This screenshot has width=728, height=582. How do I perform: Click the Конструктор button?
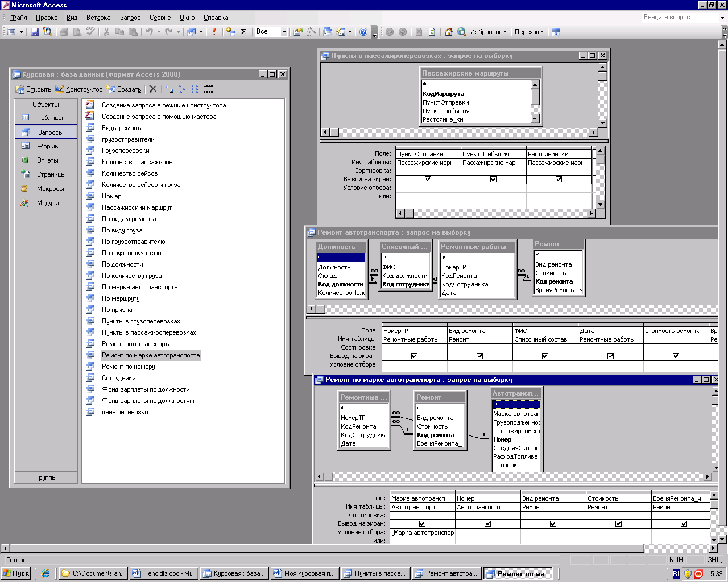[x=79, y=89]
